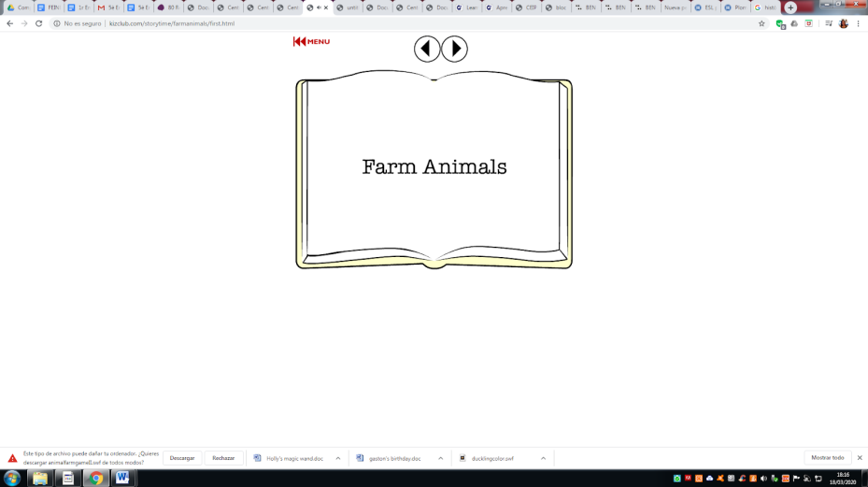This screenshot has width=868, height=487.
Task: Expand options for Holly's magic wand.doc
Action: (x=338, y=458)
